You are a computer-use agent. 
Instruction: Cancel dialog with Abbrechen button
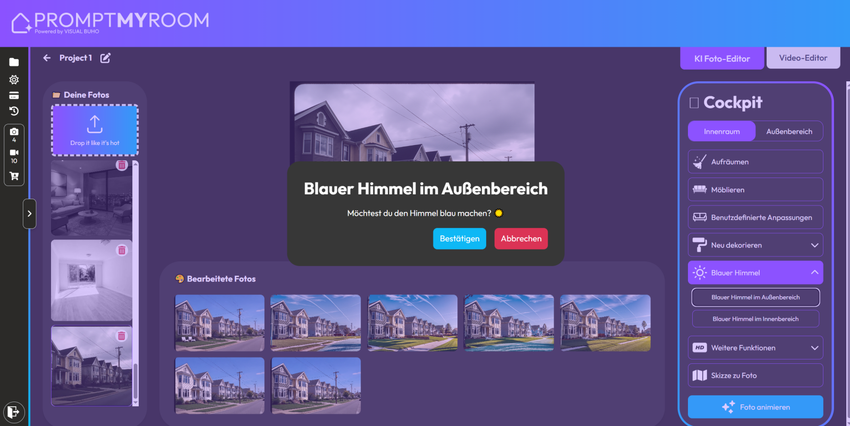click(521, 238)
